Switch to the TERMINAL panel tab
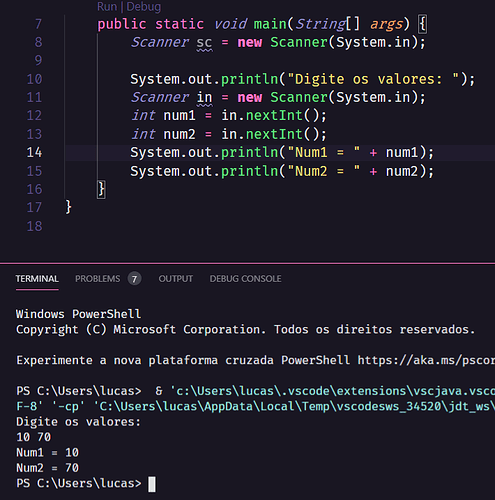 (x=37, y=279)
